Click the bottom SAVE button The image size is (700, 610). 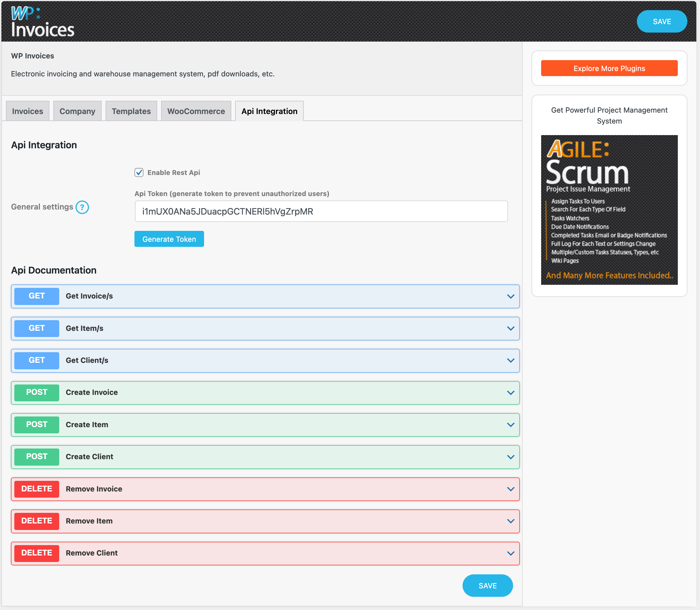tap(488, 586)
